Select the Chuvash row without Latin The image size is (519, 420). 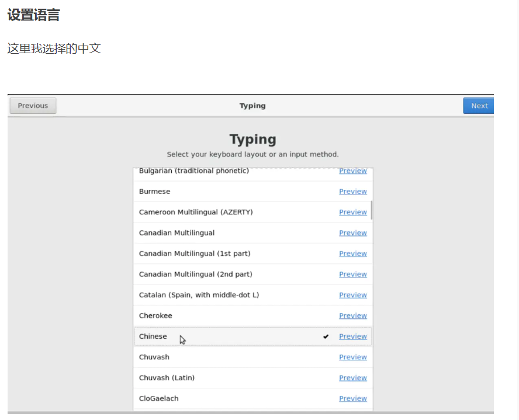pyautogui.click(x=253, y=357)
